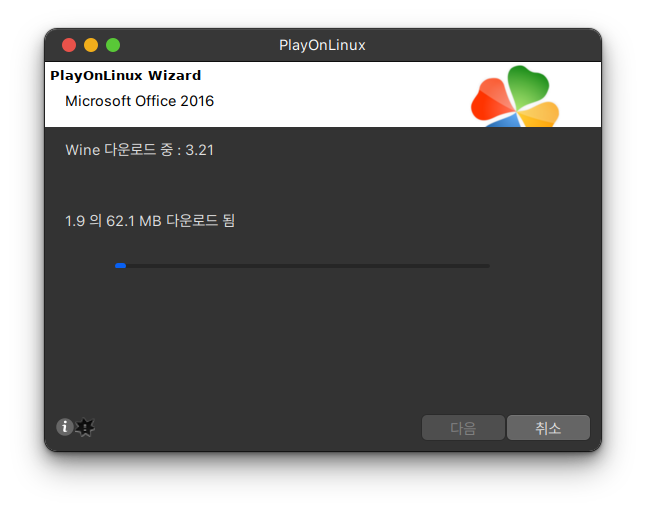Click the Wine 다운로드 중 : 3.21 text
This screenshot has width=646, height=512.
coord(140,150)
